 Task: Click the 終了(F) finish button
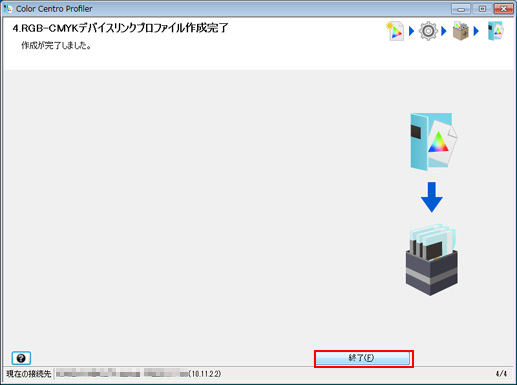coord(363,358)
